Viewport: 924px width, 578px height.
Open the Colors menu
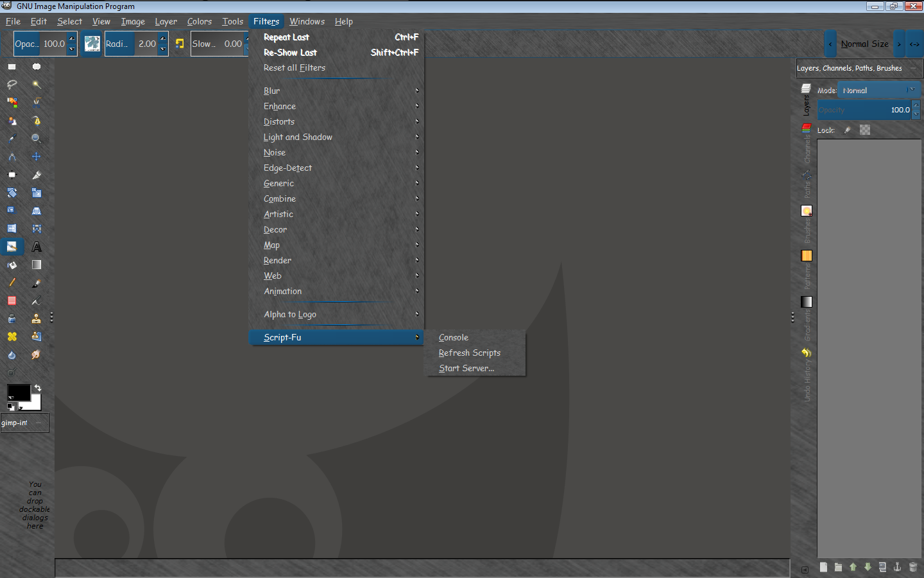coord(199,21)
